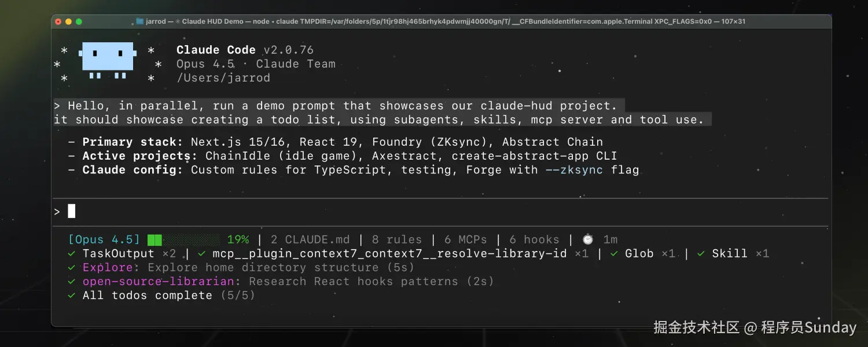The height and width of the screenshot is (347, 868).
Task: Click the "Claude Code" heading text
Action: pyautogui.click(x=216, y=50)
